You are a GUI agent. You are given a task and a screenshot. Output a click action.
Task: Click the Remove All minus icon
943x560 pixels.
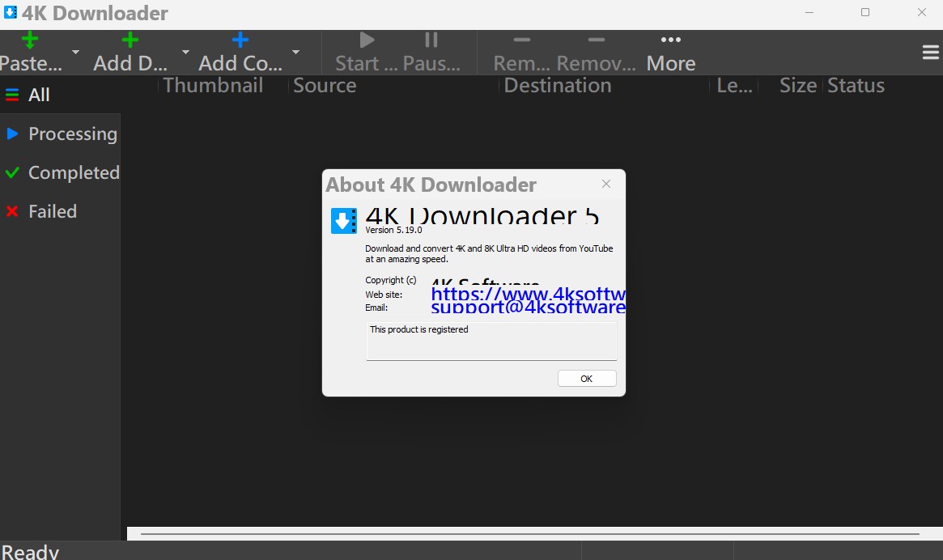point(597,40)
